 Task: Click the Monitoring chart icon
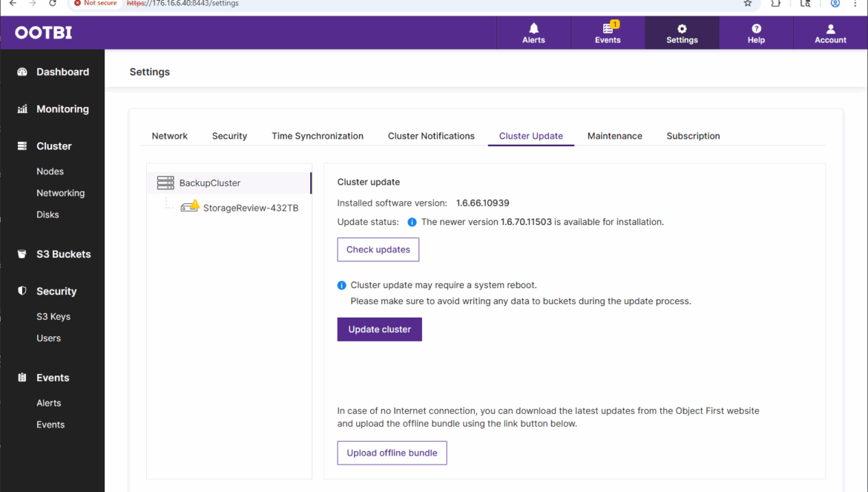click(22, 109)
